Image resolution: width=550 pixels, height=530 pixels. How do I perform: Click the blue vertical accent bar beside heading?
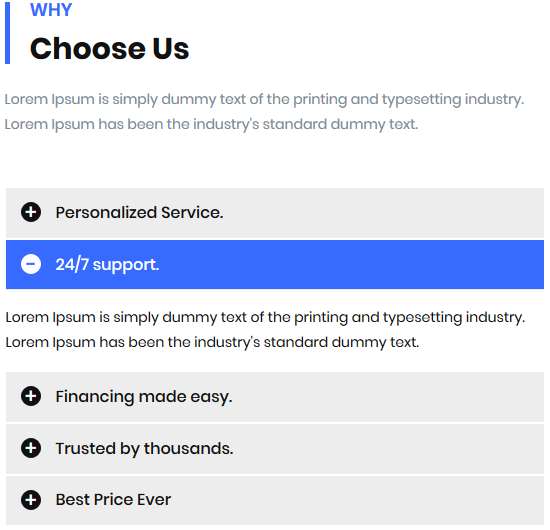point(7,33)
